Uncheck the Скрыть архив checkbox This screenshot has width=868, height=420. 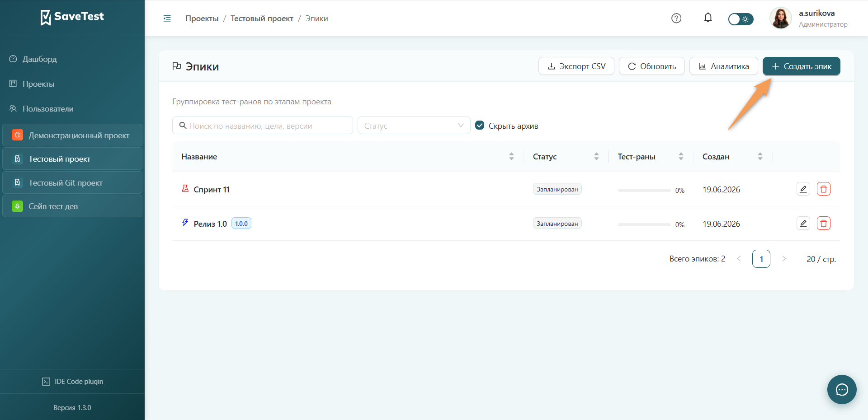click(480, 126)
